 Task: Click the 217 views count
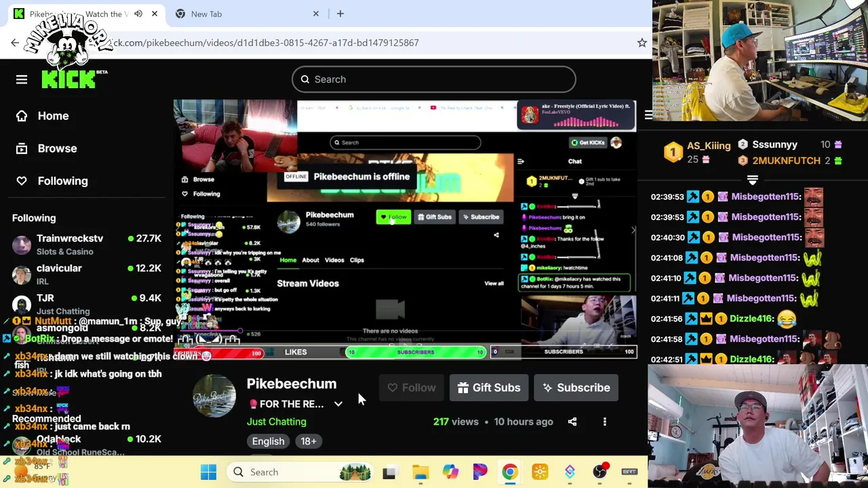click(456, 422)
